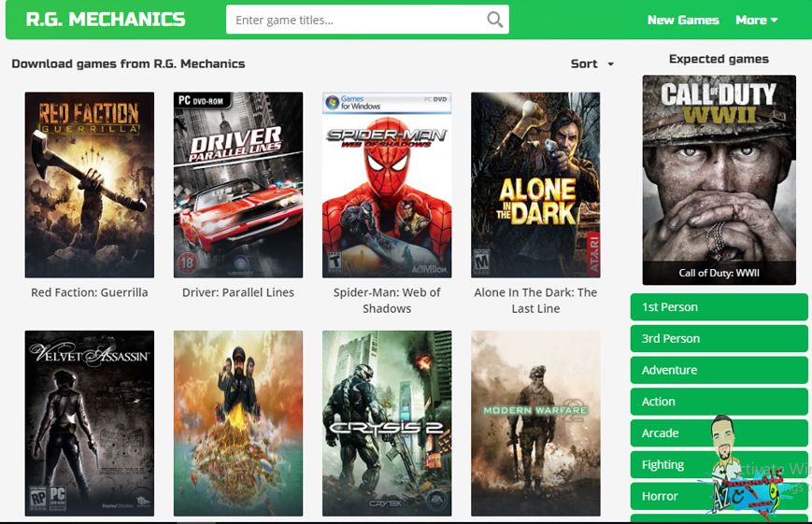812x524 pixels.
Task: Click Alone In The Dark title link
Action: pyautogui.click(x=535, y=301)
